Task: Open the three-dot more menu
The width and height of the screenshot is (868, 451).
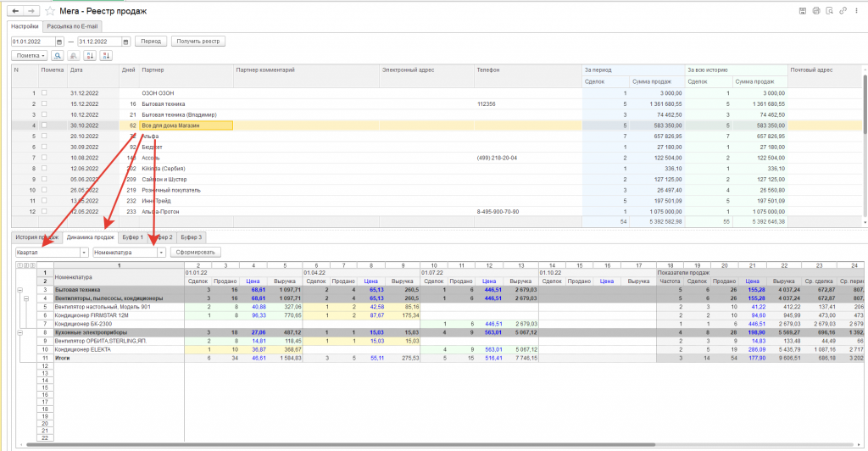Action: click(856, 10)
